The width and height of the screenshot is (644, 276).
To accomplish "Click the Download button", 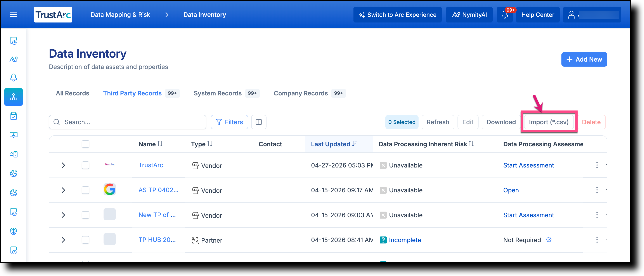I will pos(501,122).
